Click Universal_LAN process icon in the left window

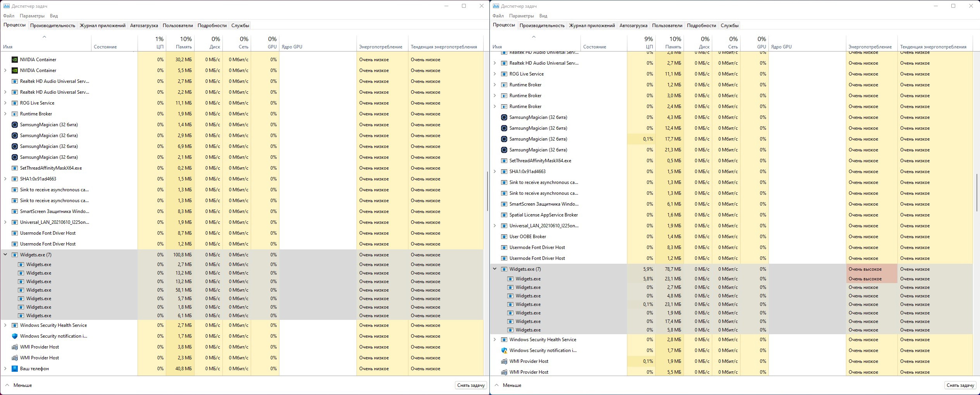click(x=15, y=222)
